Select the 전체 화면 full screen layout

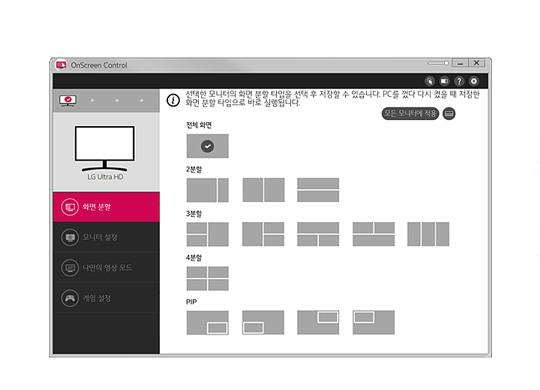tap(207, 146)
